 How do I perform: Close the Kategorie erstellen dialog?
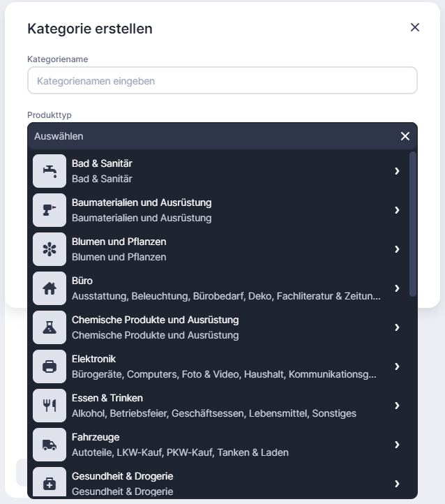[415, 27]
